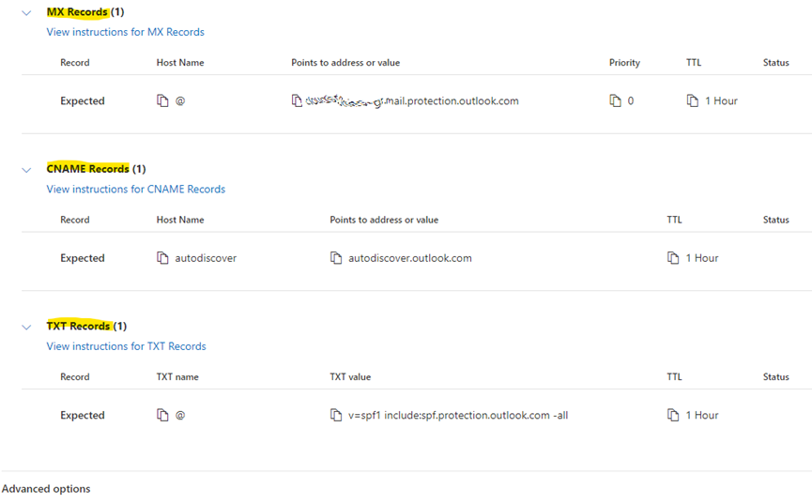Copy the autodiscover host name
The image size is (812, 504).
click(x=162, y=258)
